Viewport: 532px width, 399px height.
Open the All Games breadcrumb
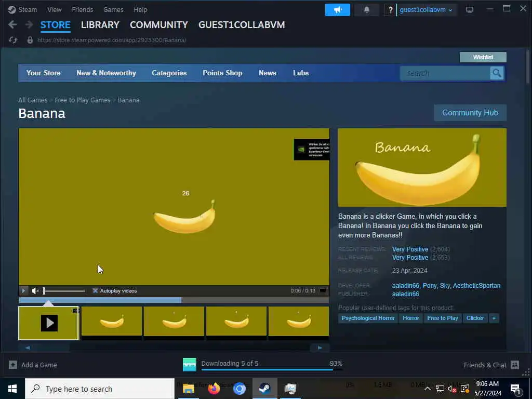click(33, 100)
